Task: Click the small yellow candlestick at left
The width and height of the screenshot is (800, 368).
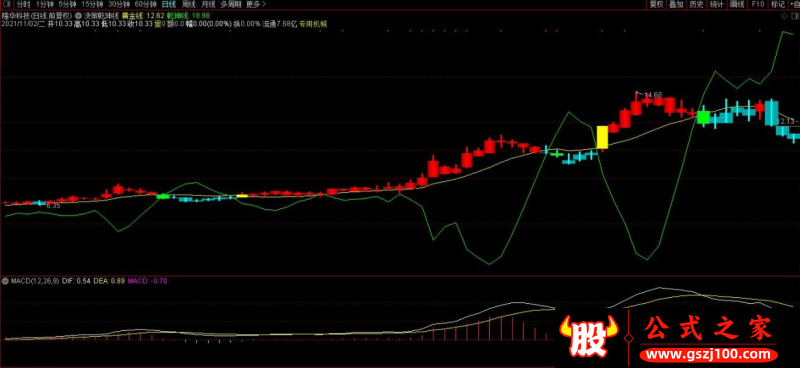Action: (242, 195)
